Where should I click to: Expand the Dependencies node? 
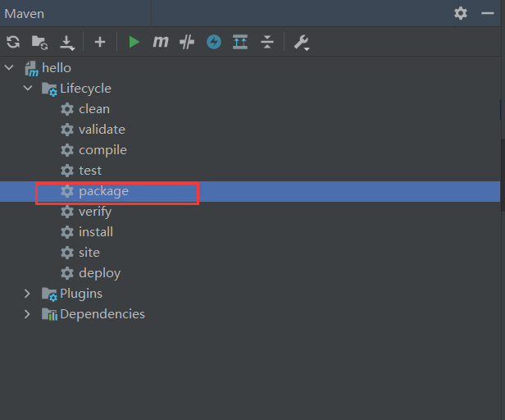coord(27,314)
